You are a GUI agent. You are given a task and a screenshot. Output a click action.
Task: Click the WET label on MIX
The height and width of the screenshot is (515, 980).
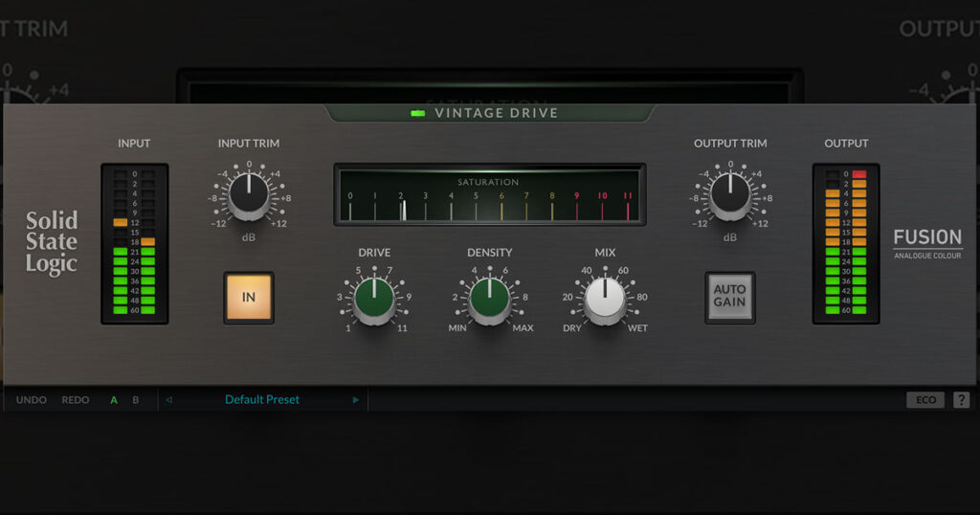(x=637, y=328)
